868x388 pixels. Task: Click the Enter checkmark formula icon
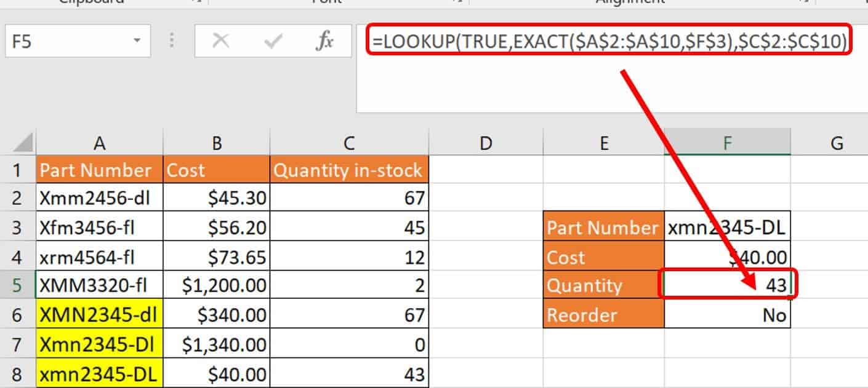(x=273, y=41)
